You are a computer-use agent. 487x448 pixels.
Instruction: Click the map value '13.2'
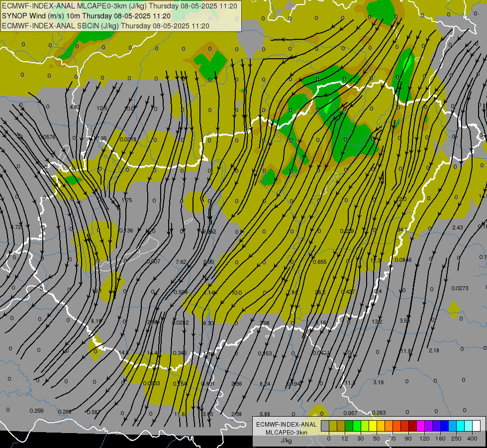pyautogui.click(x=377, y=322)
